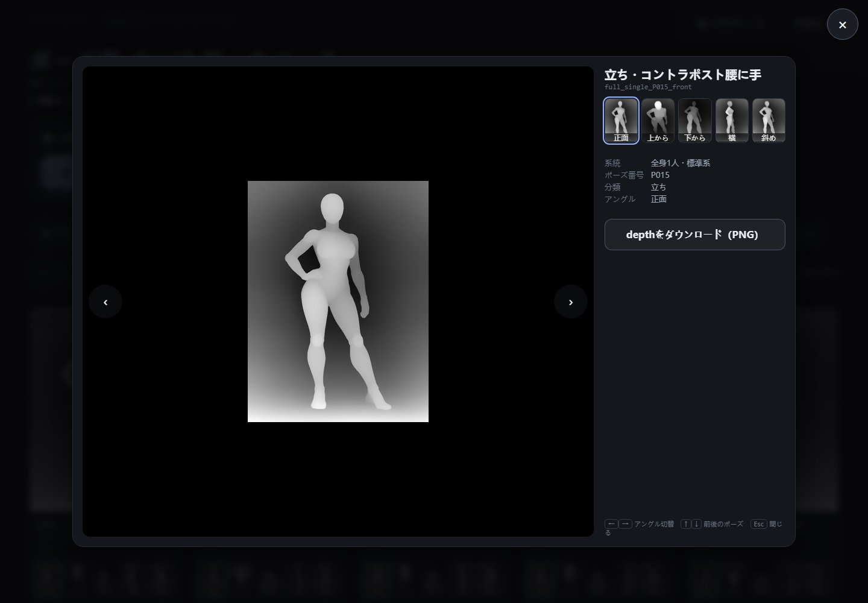Select the 下から angle thumbnail

tap(694, 121)
